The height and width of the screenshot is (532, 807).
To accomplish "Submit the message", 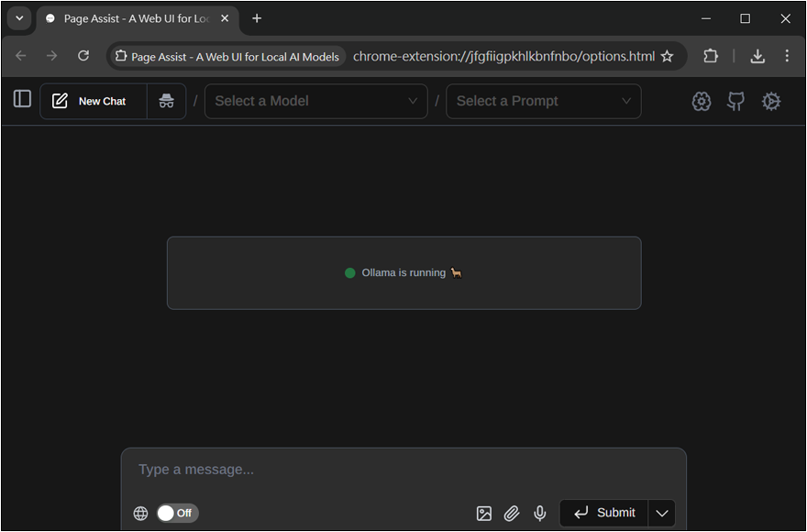I will (x=603, y=513).
